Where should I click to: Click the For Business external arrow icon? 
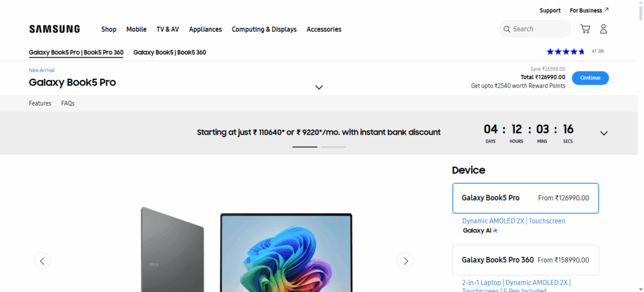click(x=607, y=9)
